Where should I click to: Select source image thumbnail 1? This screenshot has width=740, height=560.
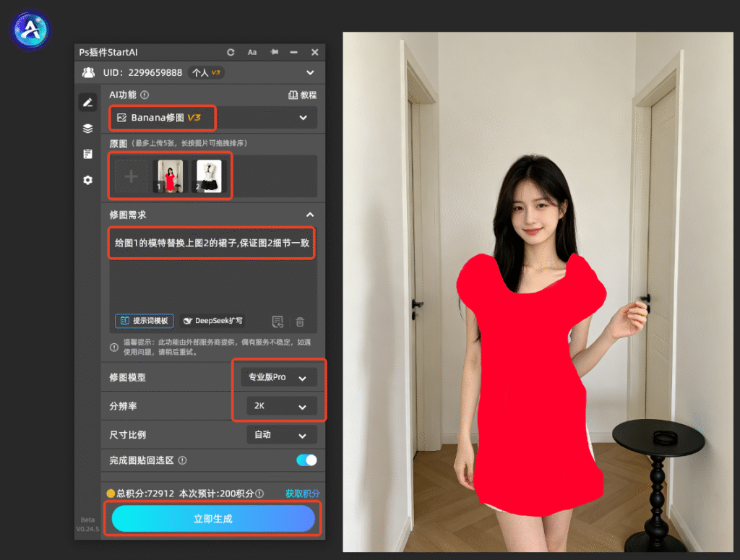pos(170,176)
